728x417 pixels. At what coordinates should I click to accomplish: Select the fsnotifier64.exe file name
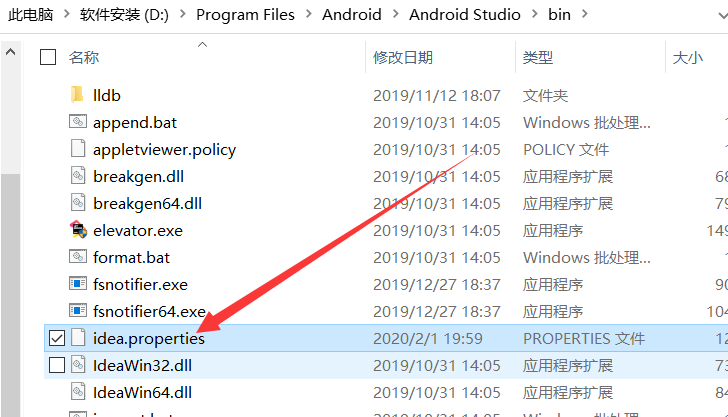pos(149,311)
